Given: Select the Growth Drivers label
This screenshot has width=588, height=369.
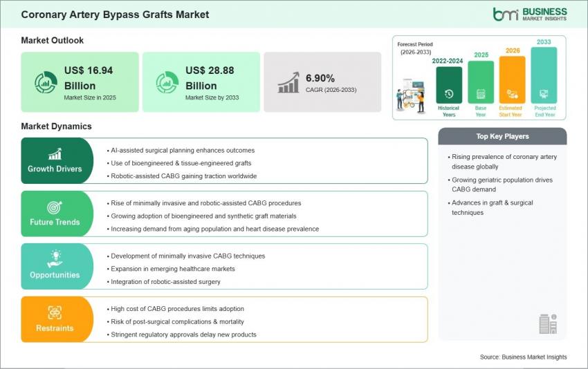Looking at the screenshot, I should [x=55, y=169].
